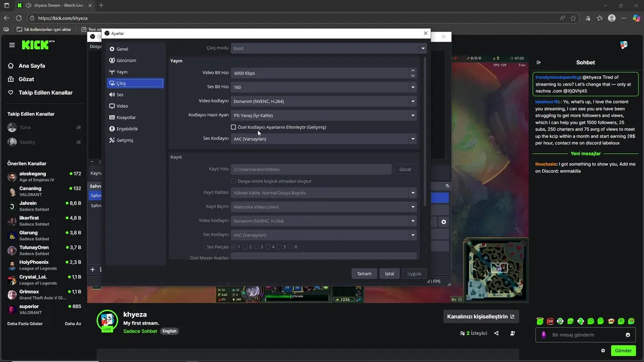
Task: Switch to the Yayın settings category
Action: (x=135, y=72)
